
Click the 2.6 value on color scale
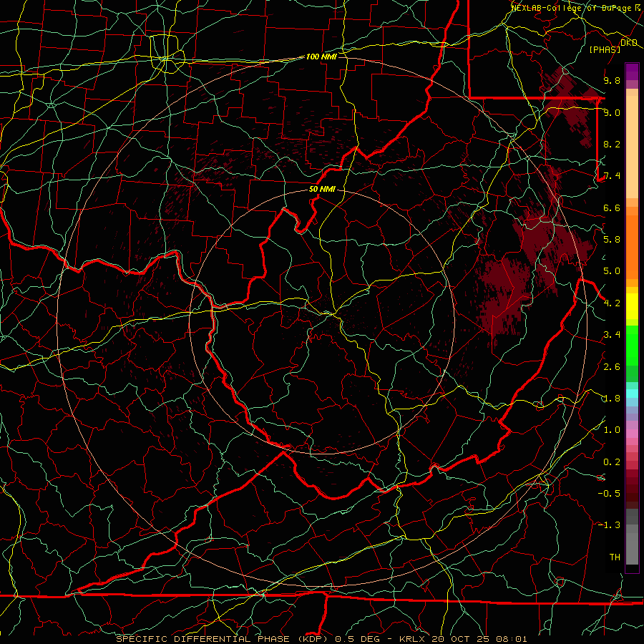[612, 367]
